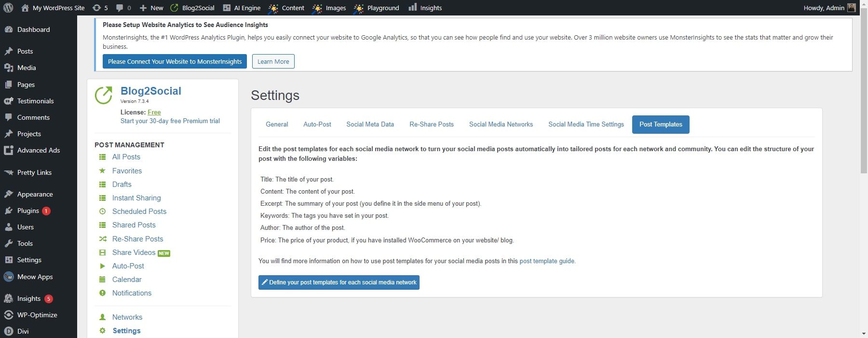Open the Re-Share Posts settings tab
Viewport: 868px width, 338px height.
(x=432, y=124)
